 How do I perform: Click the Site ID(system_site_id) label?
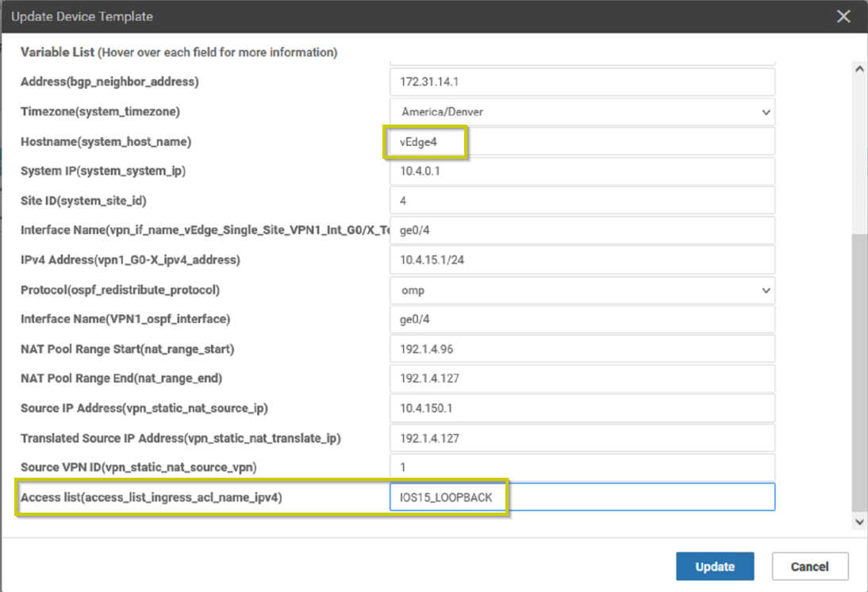pyautogui.click(x=83, y=201)
